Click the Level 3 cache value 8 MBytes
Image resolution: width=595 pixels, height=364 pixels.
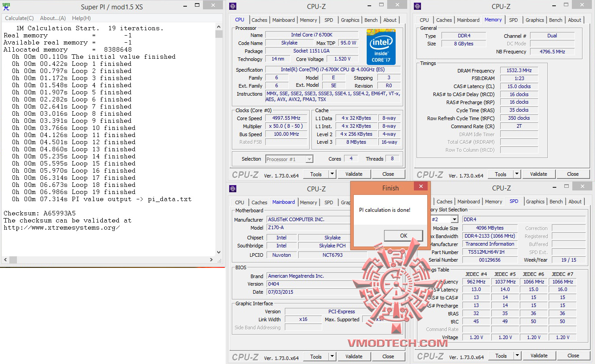coord(356,142)
